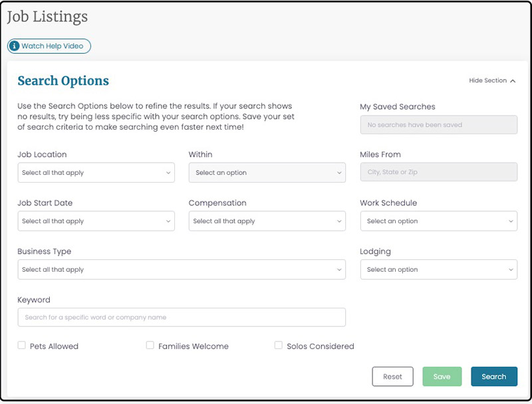
Task: Open the Business Type dropdown
Action: (182, 269)
